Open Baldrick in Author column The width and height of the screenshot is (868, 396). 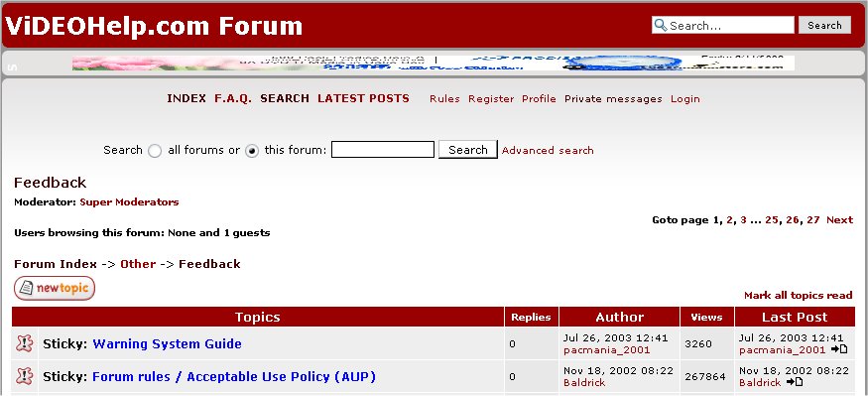tap(584, 383)
